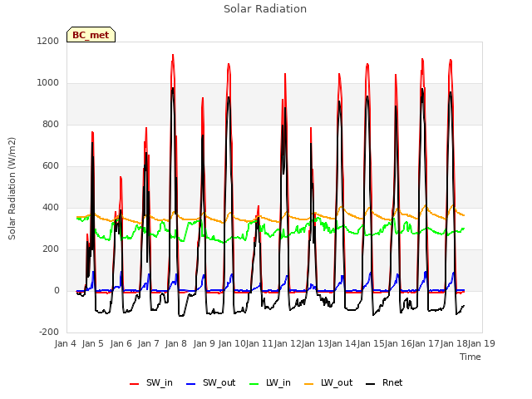Click the Jan 13 x-axis label
This screenshot has width=532, height=399.
pyautogui.click(x=315, y=343)
